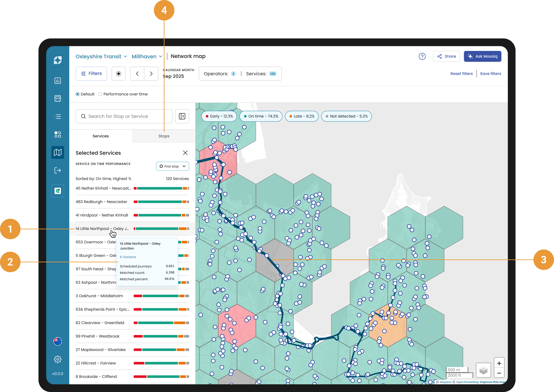This screenshot has width=554, height=392.
Task: Select the Network map sidebar icon
Action: pyautogui.click(x=57, y=152)
